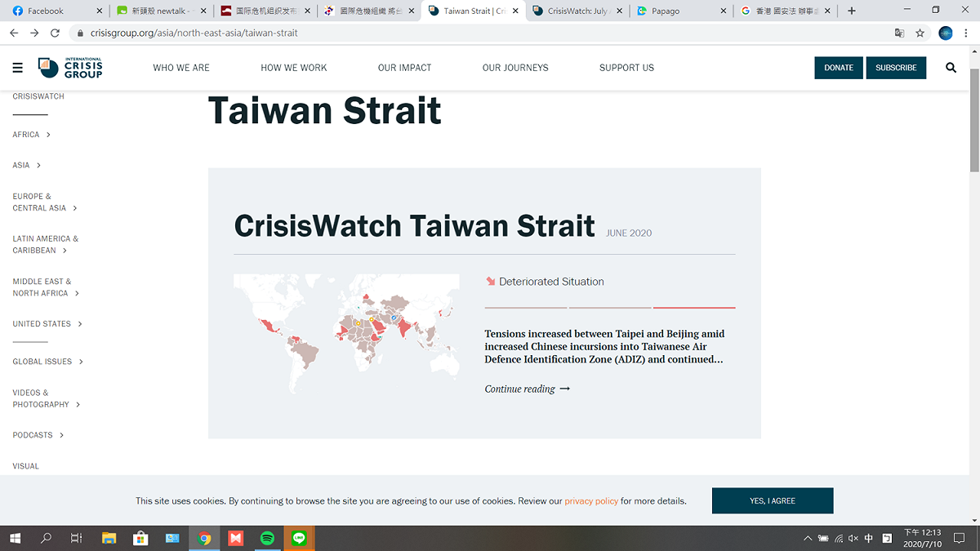Open a new browser tab
Screen dimensions: 980x551
tap(852, 11)
